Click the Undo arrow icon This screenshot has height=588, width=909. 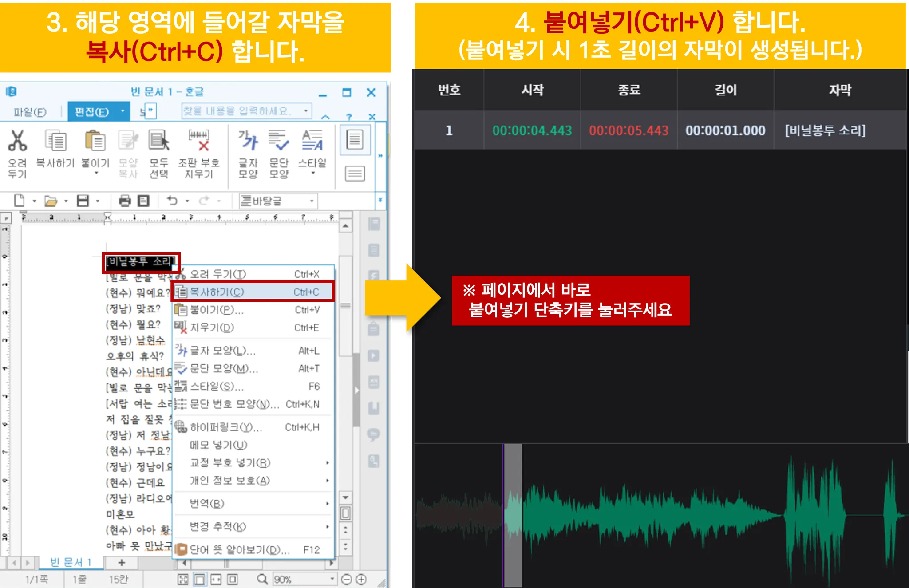[172, 201]
